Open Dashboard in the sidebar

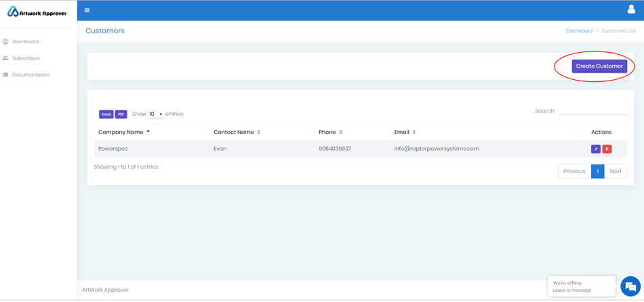pyautogui.click(x=25, y=42)
